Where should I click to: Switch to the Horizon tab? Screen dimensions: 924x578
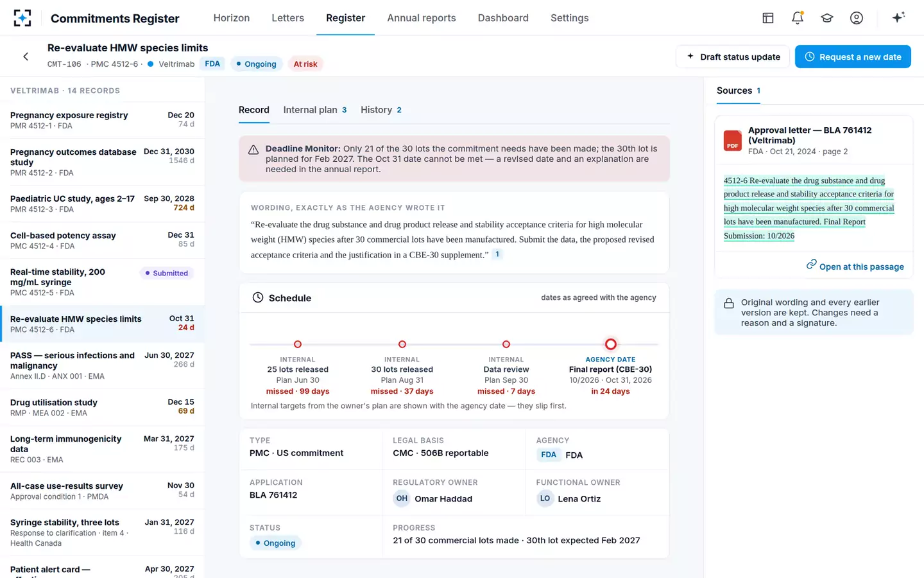(232, 18)
